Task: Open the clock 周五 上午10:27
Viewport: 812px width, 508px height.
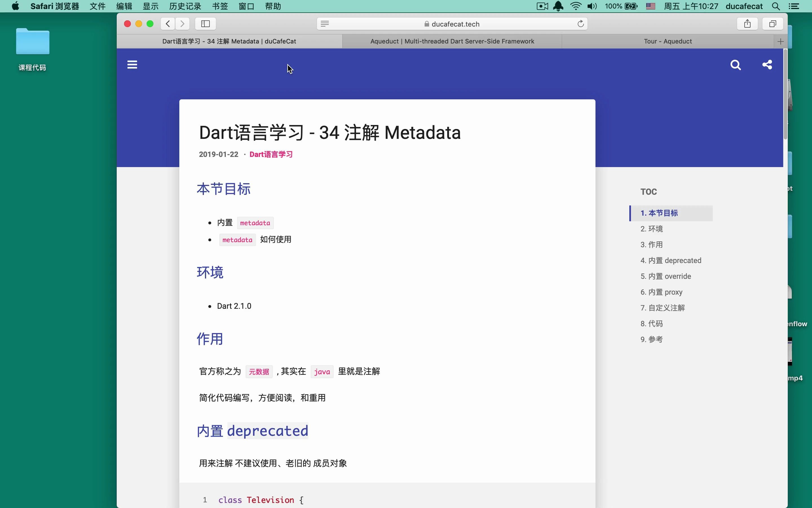Action: coord(691,6)
